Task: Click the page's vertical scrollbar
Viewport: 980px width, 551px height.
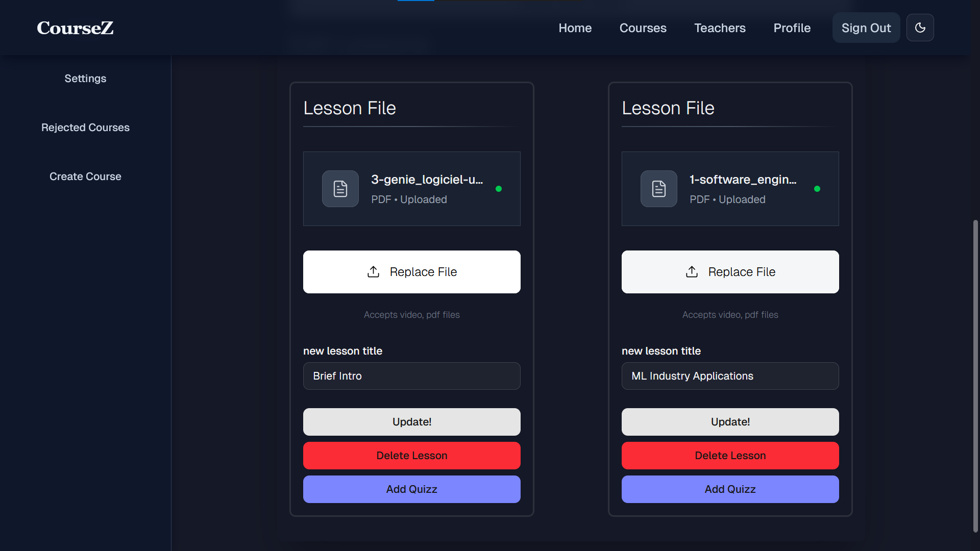Action: (x=975, y=377)
